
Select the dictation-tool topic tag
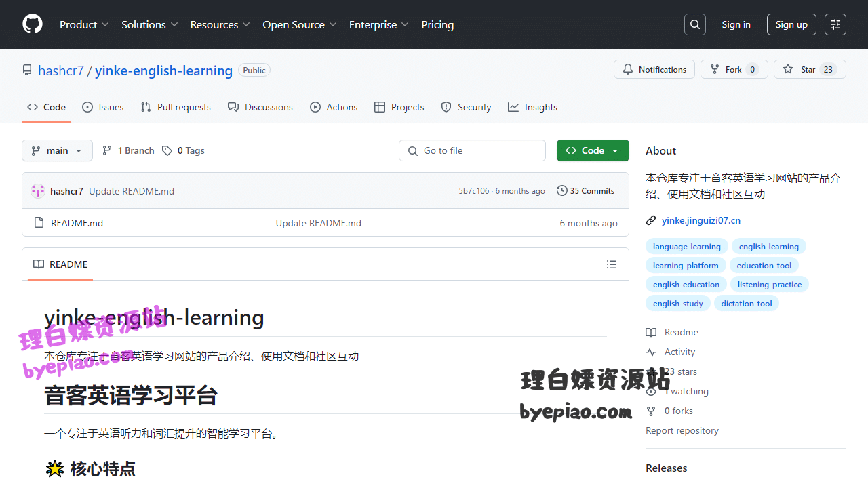[747, 304]
